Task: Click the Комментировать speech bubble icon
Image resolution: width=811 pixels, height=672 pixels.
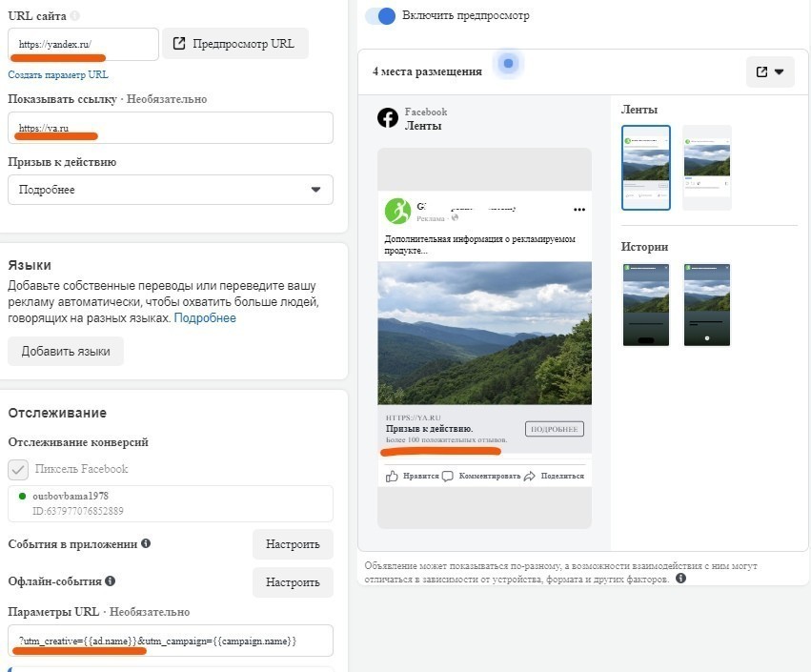Action: [x=447, y=476]
